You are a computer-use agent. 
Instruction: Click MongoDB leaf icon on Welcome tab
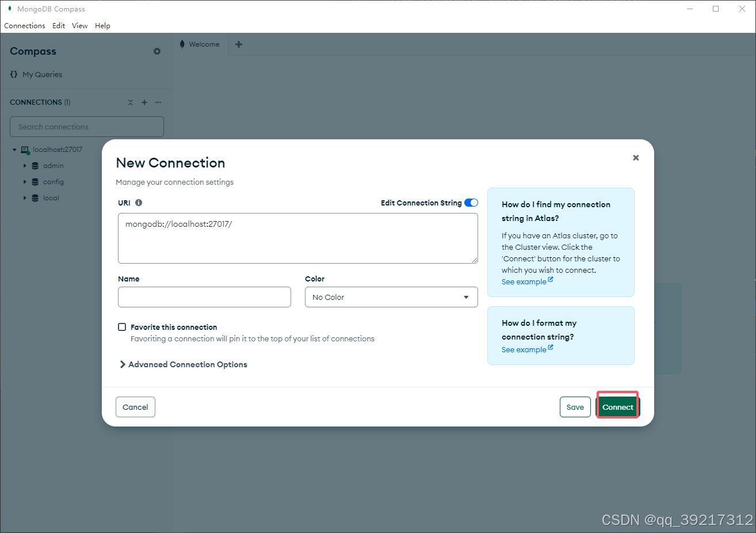pos(182,44)
